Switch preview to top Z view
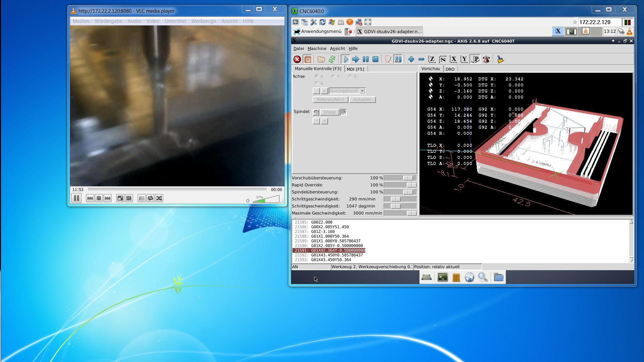 point(432,59)
